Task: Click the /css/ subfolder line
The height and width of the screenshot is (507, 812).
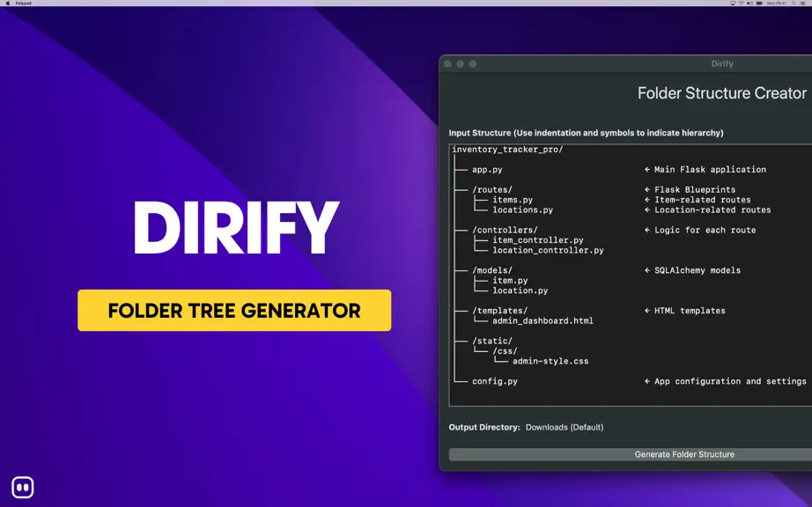Action: 505,351
